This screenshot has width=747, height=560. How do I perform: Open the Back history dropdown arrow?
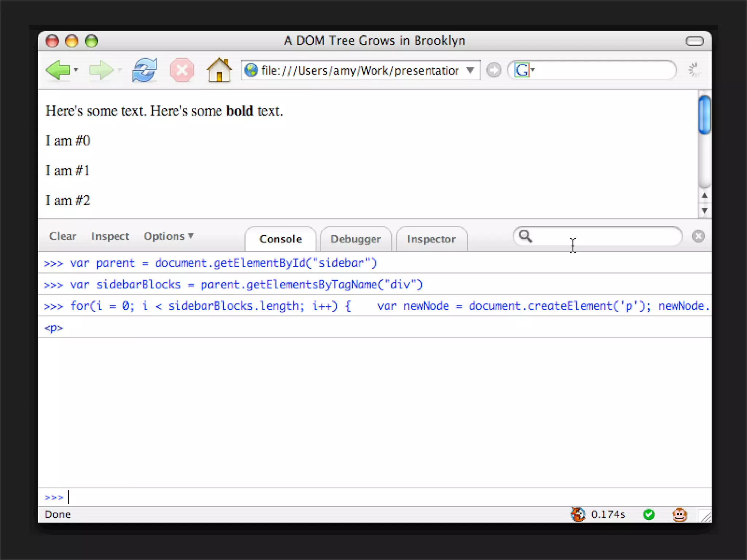[x=76, y=70]
